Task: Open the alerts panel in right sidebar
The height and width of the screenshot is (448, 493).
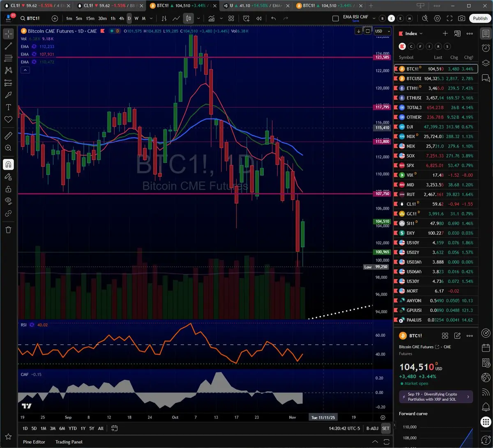Action: 486,48
